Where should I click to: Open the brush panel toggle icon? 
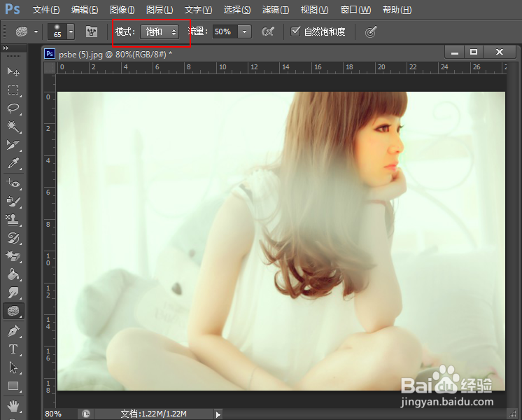coord(92,32)
